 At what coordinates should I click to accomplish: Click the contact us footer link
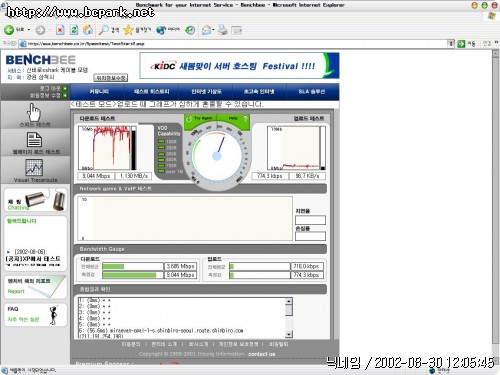[x=262, y=354]
